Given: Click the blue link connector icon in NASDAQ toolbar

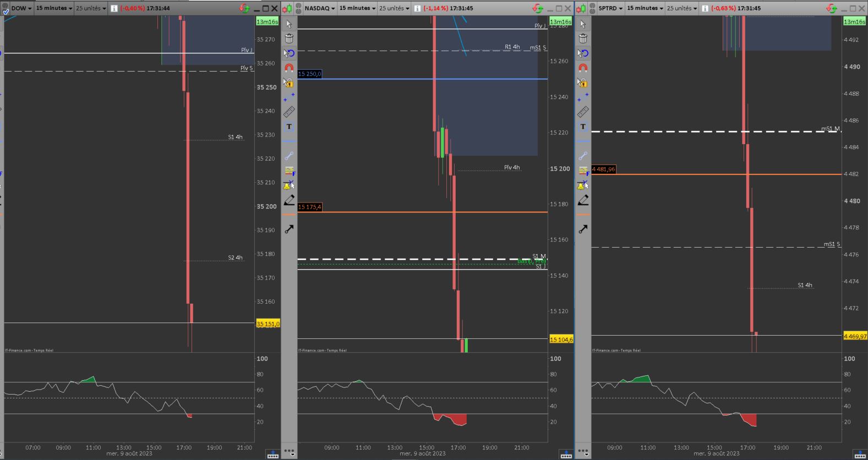Looking at the screenshot, I should tap(289, 156).
